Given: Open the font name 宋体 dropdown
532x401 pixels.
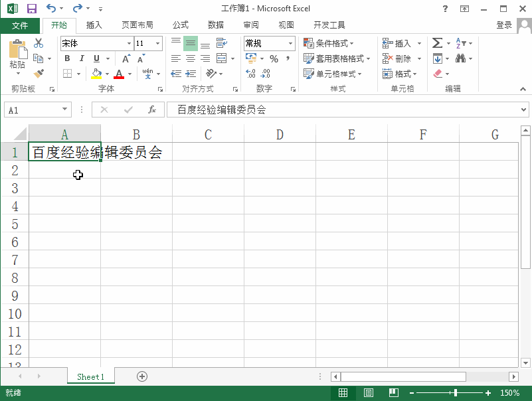Looking at the screenshot, I should pyautogui.click(x=129, y=43).
